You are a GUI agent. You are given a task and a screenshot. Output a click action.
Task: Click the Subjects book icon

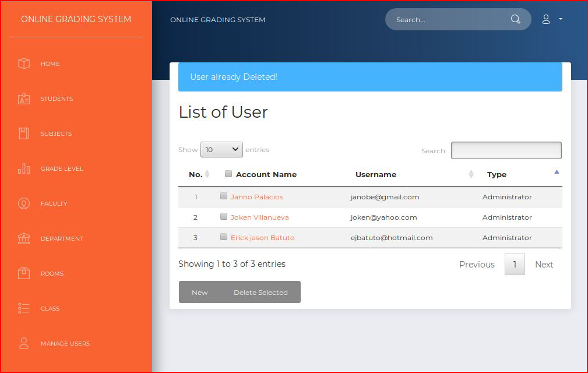coord(24,133)
